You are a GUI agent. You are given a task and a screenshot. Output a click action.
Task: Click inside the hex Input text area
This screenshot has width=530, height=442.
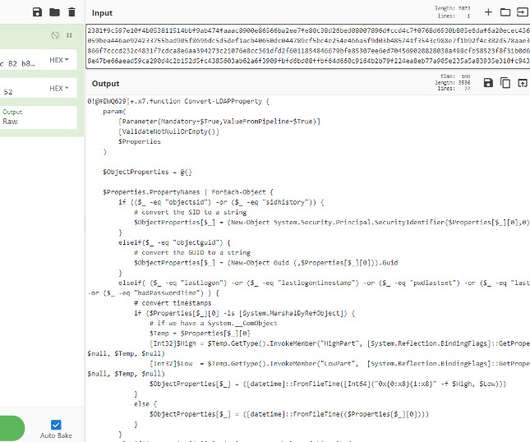(308, 46)
